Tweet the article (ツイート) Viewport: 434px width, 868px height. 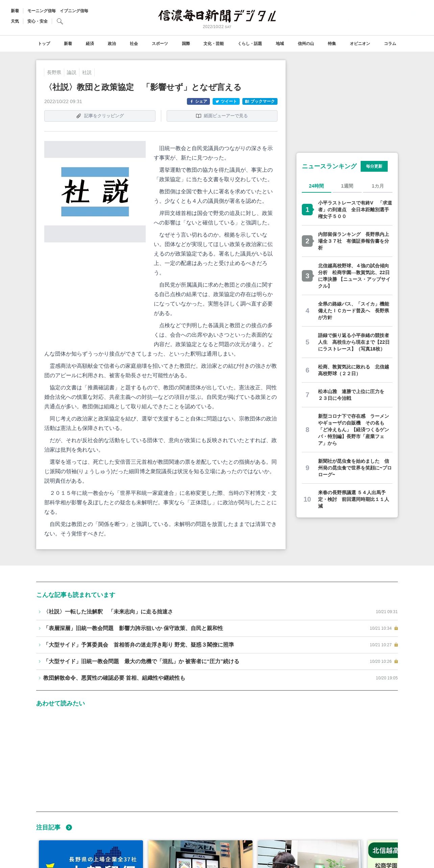[226, 101]
